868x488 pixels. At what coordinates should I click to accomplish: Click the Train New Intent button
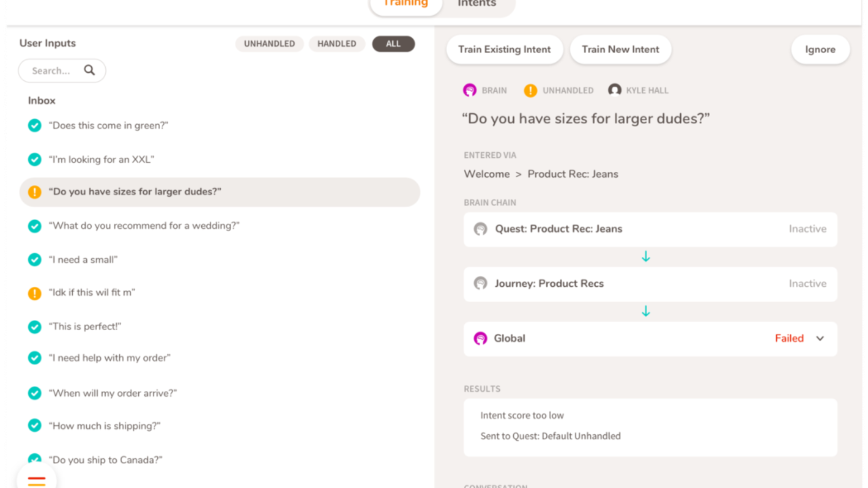(620, 49)
